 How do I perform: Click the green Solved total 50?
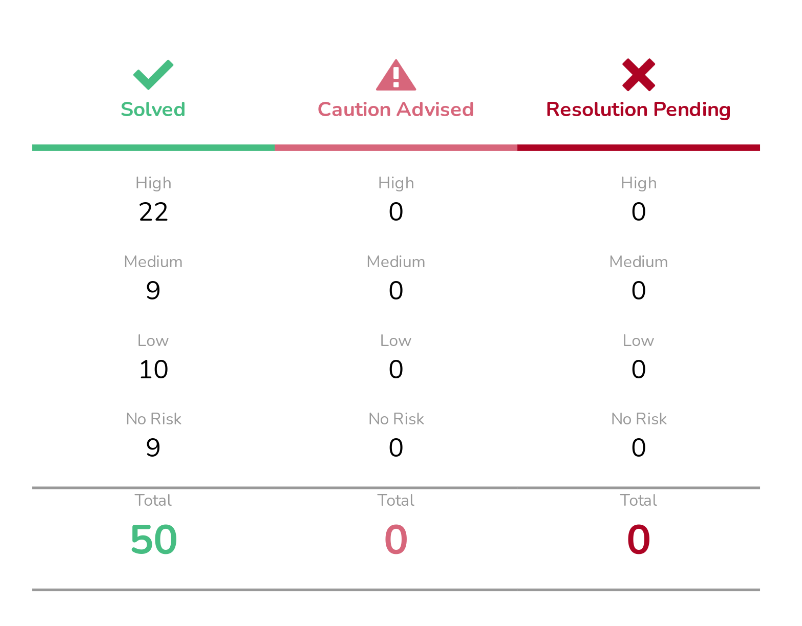pos(153,540)
